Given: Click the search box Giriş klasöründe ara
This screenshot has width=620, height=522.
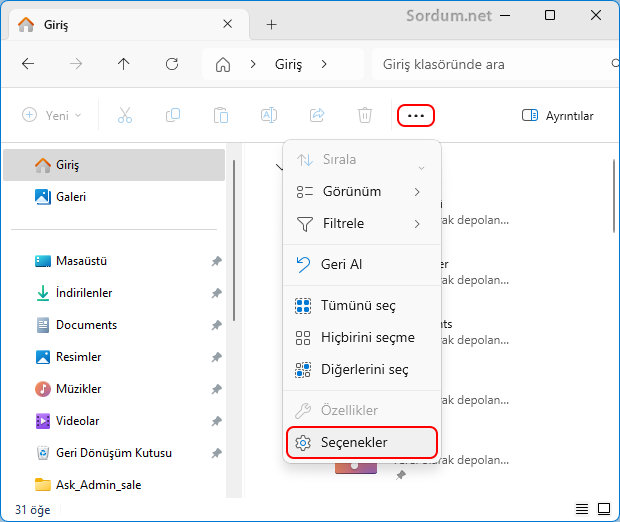Looking at the screenshot, I should [x=494, y=64].
